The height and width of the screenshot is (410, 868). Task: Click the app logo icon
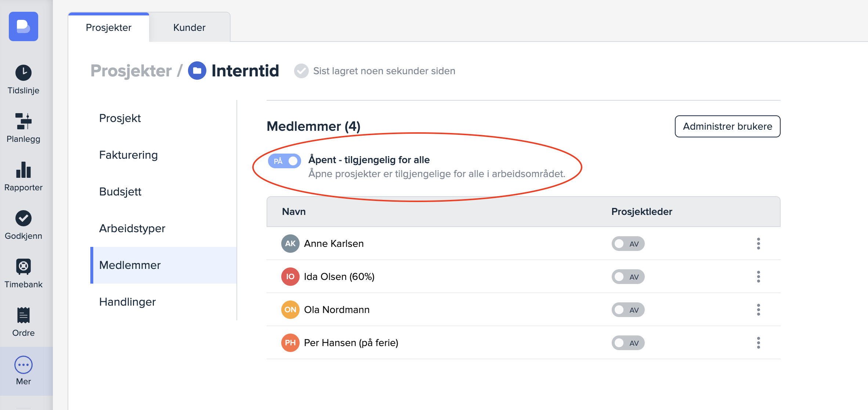(x=23, y=26)
